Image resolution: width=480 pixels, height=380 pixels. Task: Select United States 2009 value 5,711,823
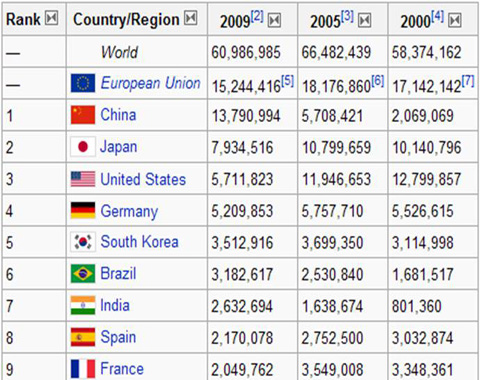[242, 179]
